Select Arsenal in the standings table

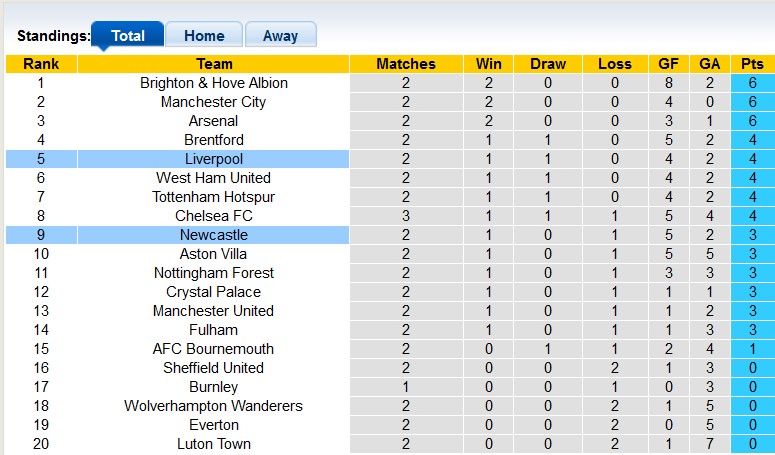pyautogui.click(x=214, y=121)
